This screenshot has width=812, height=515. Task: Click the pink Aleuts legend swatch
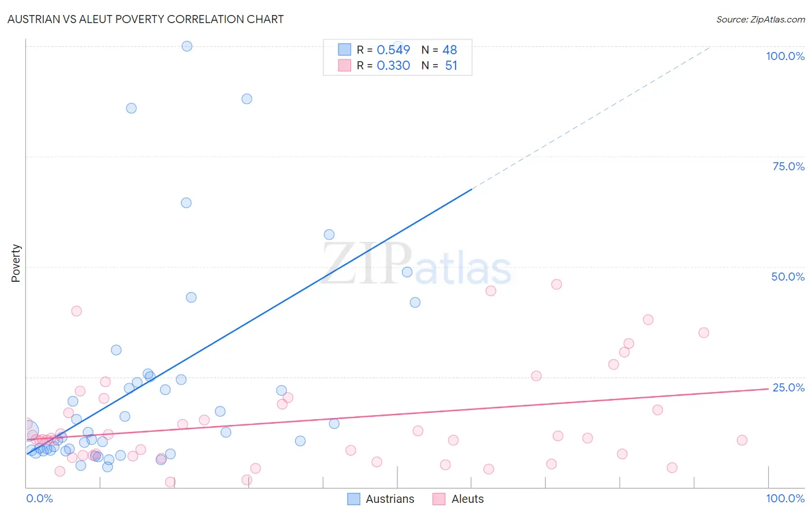tap(439, 499)
